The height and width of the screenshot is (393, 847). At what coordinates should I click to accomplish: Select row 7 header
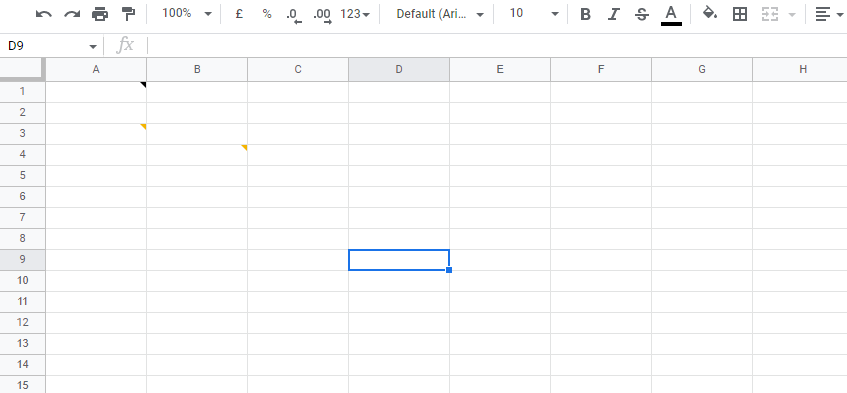click(x=23, y=218)
